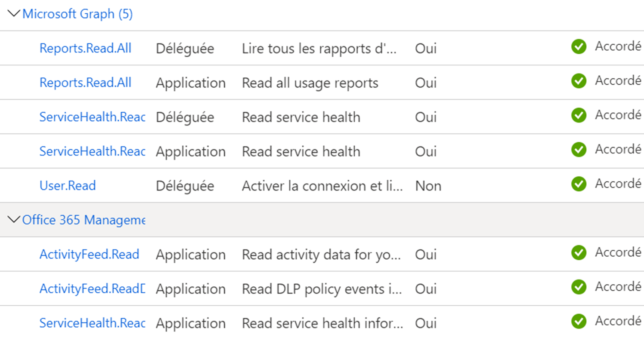Viewport: 644px width, 353px height.
Task: Click the granted status icon for delegated Reports.Read.All
Action: [x=579, y=46]
